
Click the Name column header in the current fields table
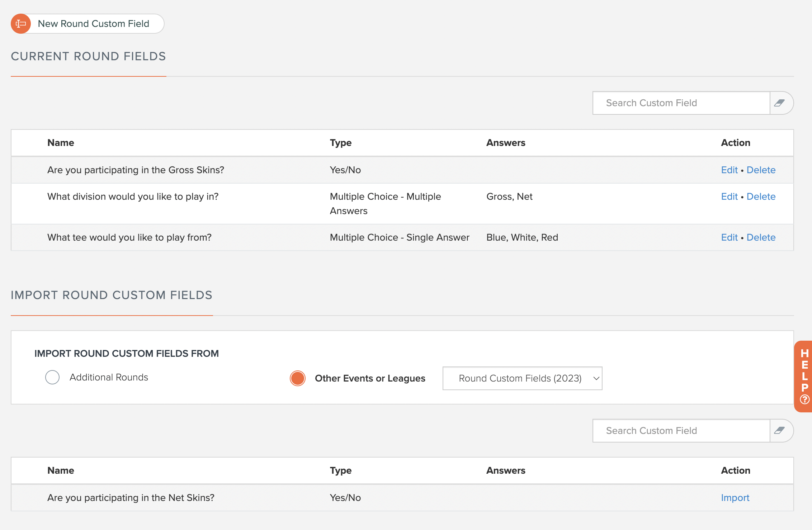click(x=61, y=143)
